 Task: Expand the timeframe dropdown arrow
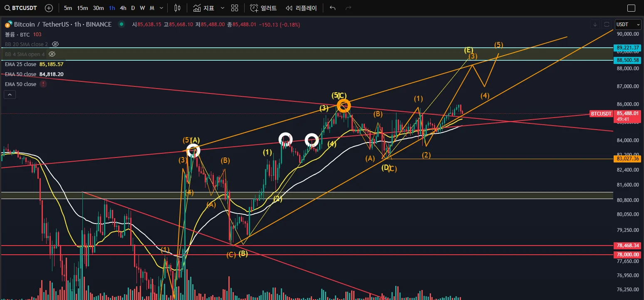(161, 8)
